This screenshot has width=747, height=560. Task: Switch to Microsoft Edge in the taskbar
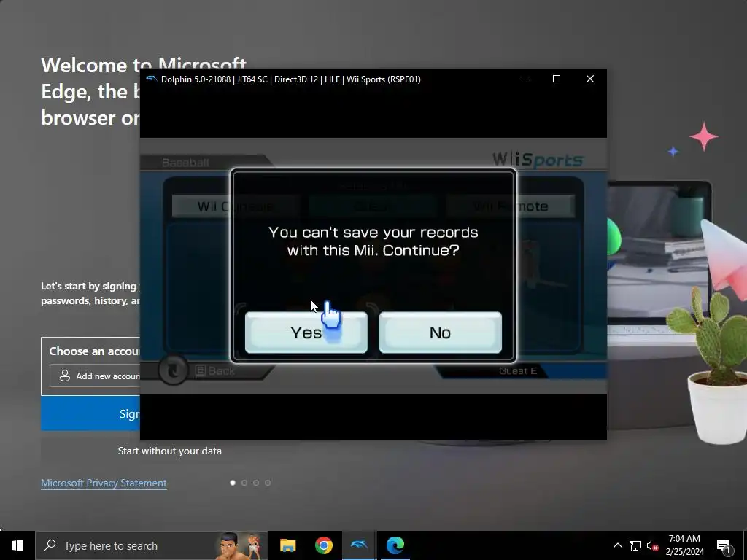pyautogui.click(x=395, y=545)
